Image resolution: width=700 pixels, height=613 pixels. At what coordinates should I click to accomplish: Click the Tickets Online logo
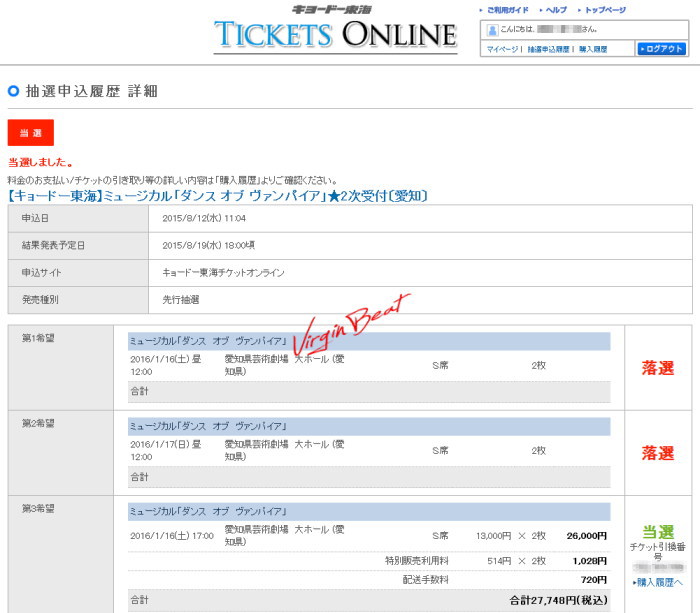pyautogui.click(x=336, y=29)
